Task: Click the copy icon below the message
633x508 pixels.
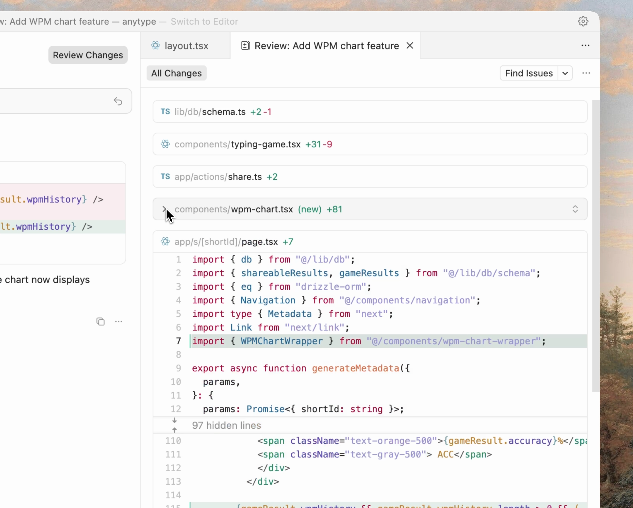Action: [100, 321]
